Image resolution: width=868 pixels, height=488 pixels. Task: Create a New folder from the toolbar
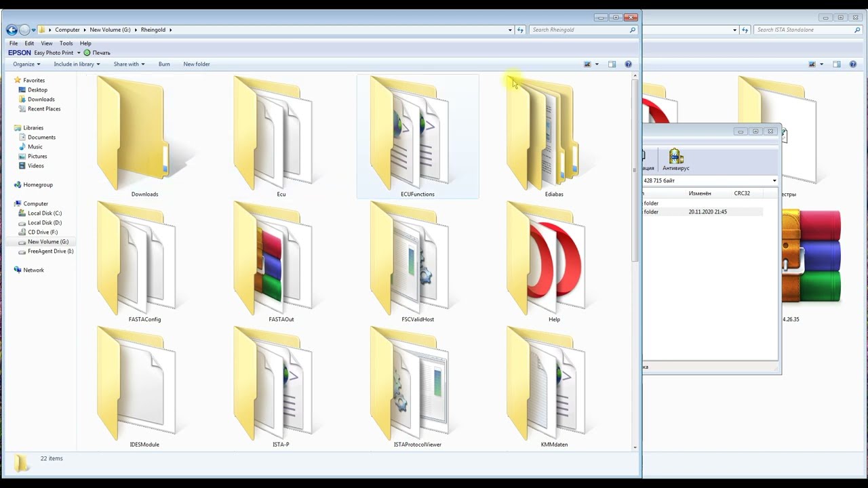(x=197, y=64)
